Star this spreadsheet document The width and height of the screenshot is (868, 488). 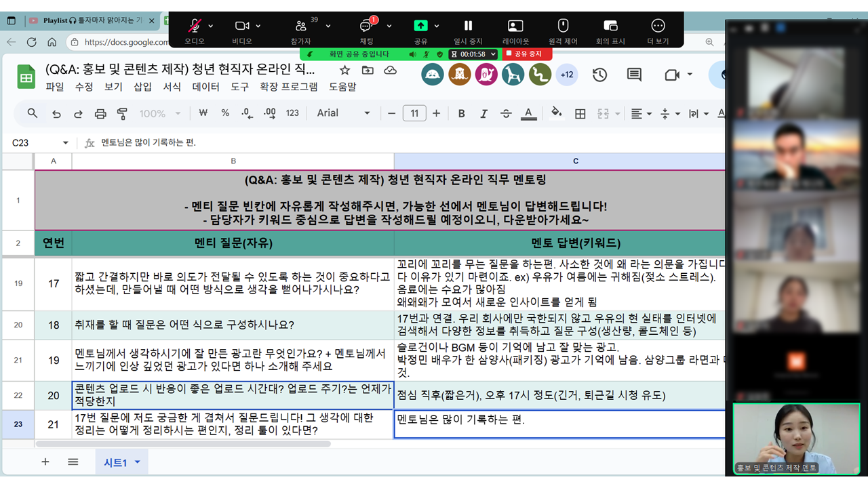344,70
